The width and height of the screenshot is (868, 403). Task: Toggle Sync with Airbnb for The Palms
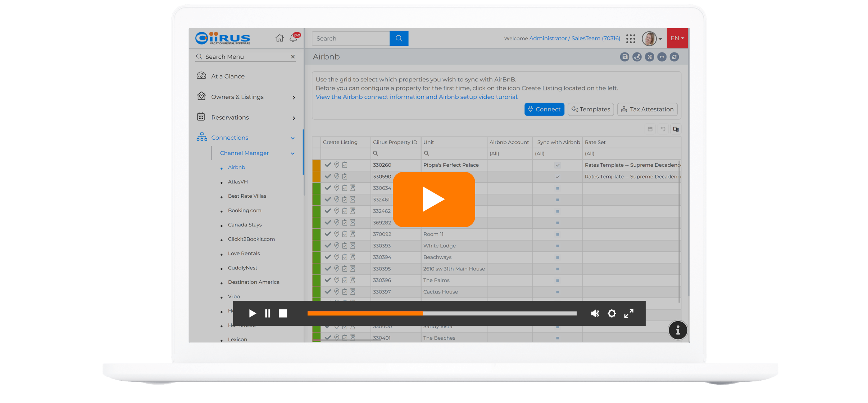[558, 280]
